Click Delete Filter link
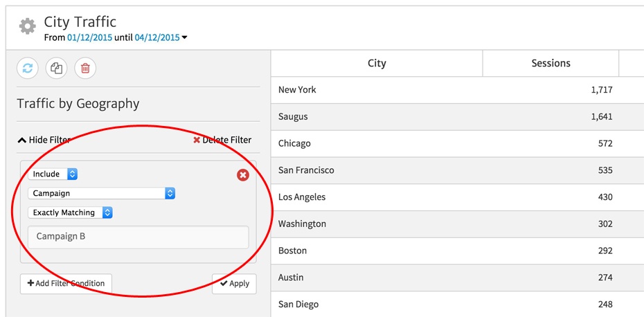The image size is (644, 317). [222, 140]
